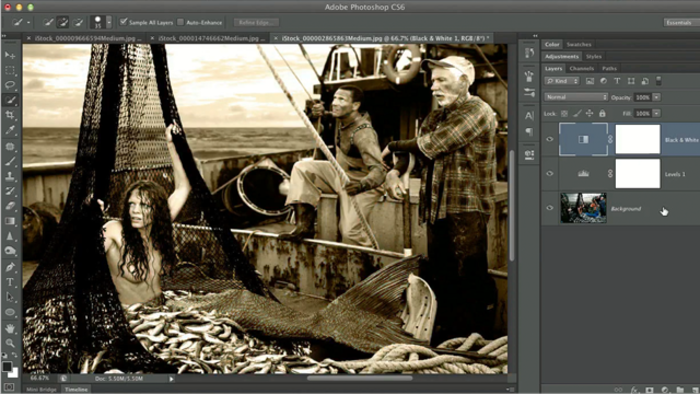Image resolution: width=700 pixels, height=394 pixels.
Task: Open the Opacity slider dropdown arrow
Action: 656,97
